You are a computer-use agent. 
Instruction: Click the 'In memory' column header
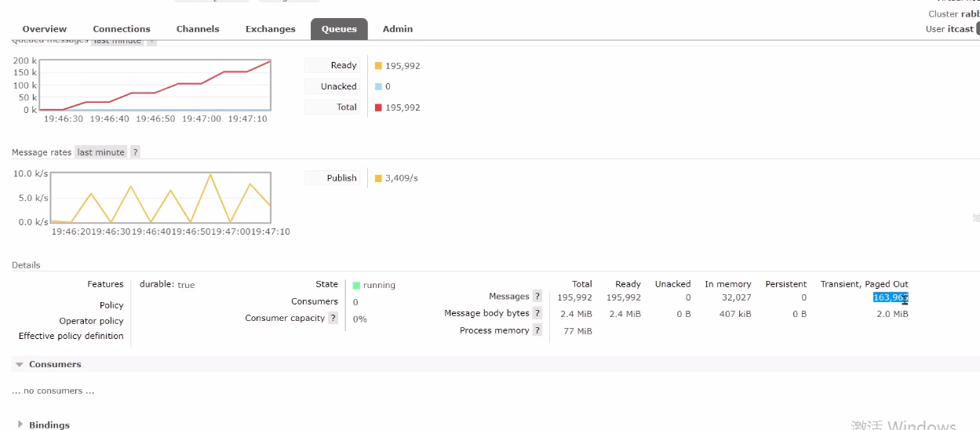pos(728,284)
